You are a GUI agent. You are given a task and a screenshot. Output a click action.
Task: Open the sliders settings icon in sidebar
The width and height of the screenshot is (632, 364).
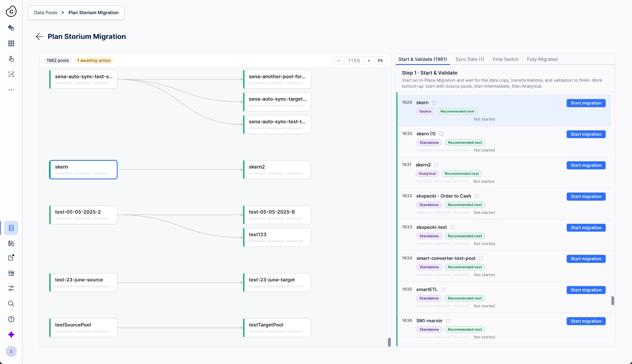tap(11, 288)
